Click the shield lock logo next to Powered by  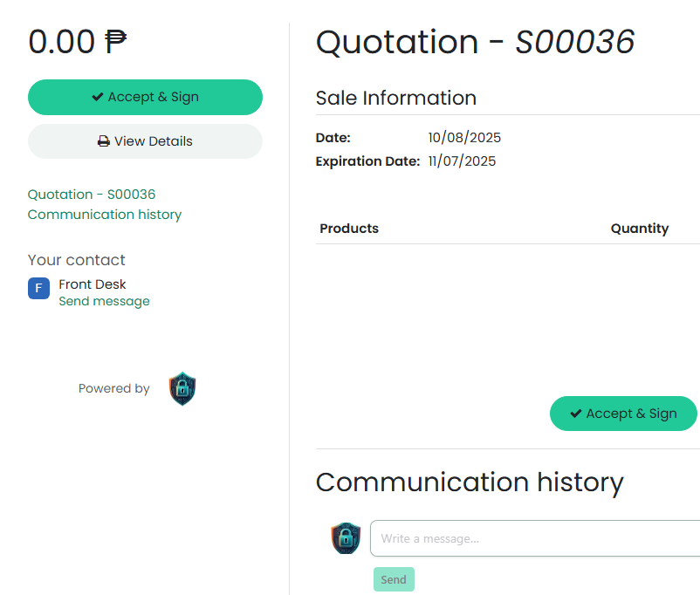click(x=182, y=389)
